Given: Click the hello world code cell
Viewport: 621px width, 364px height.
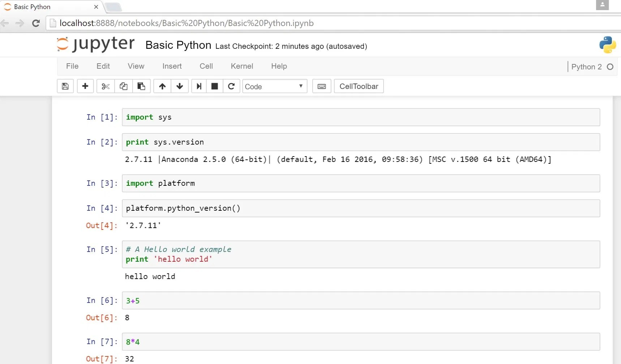Looking at the screenshot, I should tap(360, 254).
